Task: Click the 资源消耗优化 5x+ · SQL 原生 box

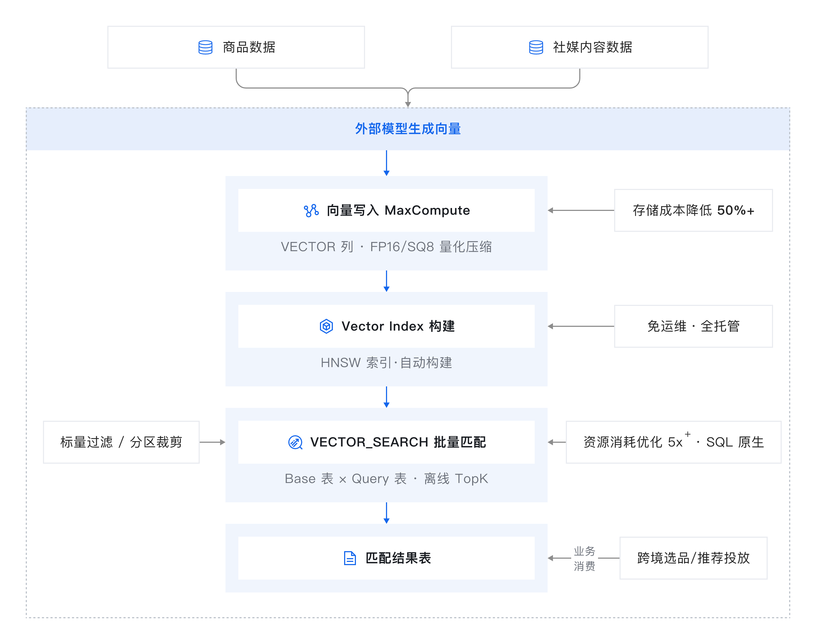Action: (x=673, y=442)
